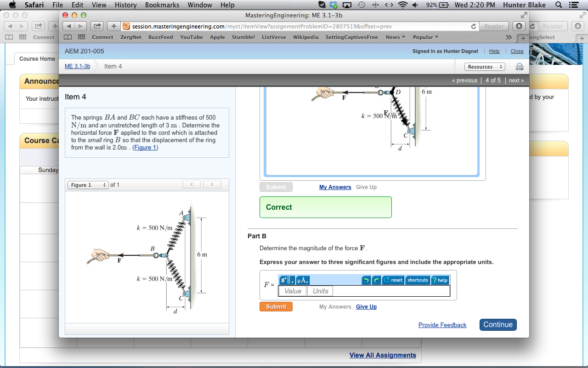Expand the News bookmarks folder
This screenshot has width=588, height=368.
point(395,37)
